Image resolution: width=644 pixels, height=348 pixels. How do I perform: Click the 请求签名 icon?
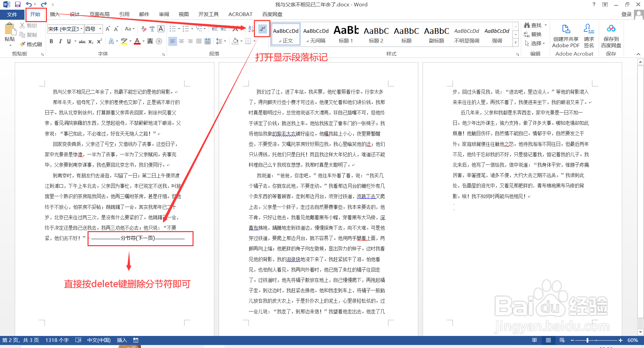(589, 34)
